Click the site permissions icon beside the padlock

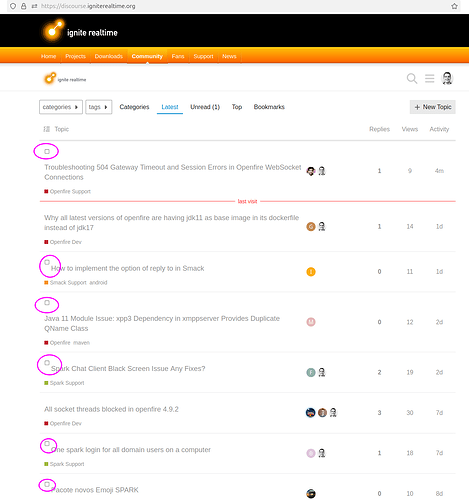(x=34, y=6)
